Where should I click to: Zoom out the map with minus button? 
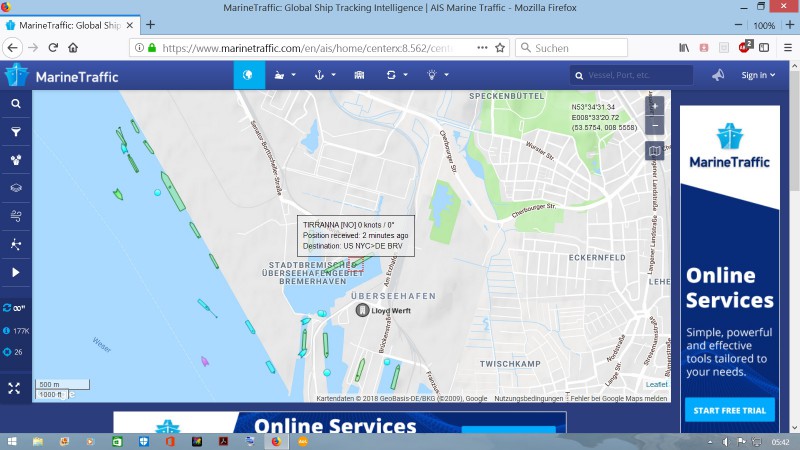(655, 126)
